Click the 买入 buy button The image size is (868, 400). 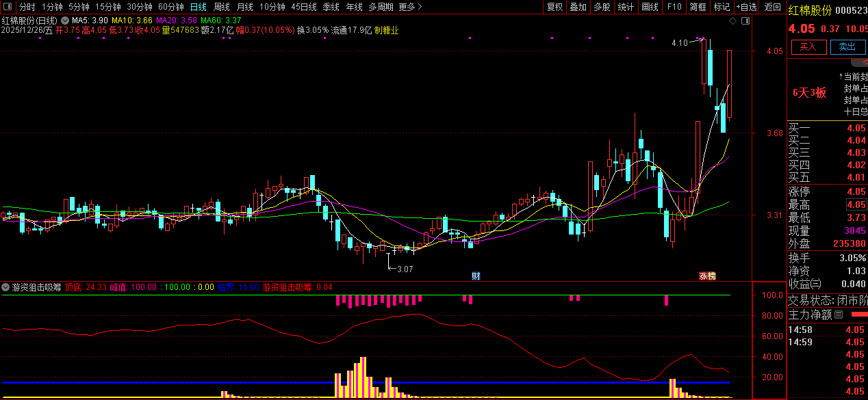click(x=808, y=46)
